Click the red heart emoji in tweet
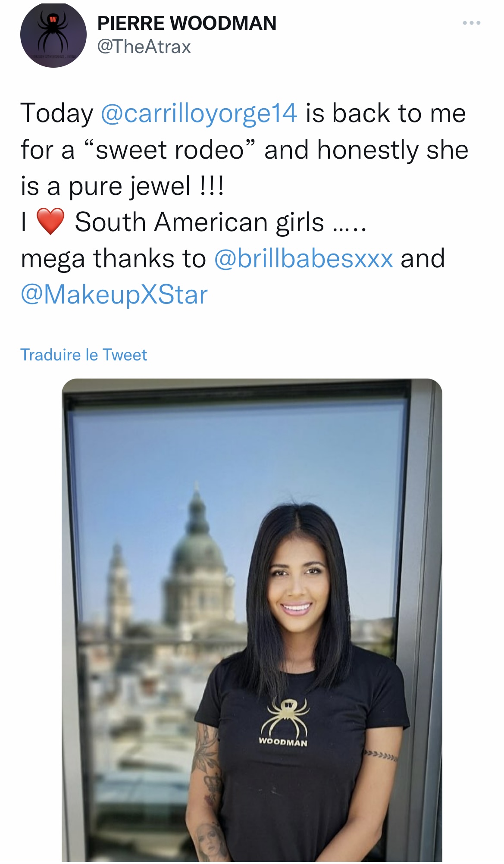 (x=50, y=221)
